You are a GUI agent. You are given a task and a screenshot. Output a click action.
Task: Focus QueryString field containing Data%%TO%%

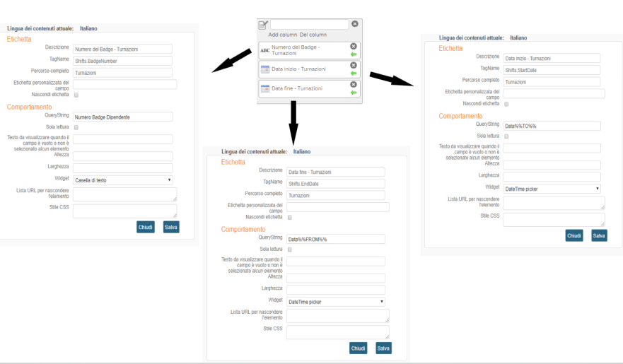coord(552,126)
